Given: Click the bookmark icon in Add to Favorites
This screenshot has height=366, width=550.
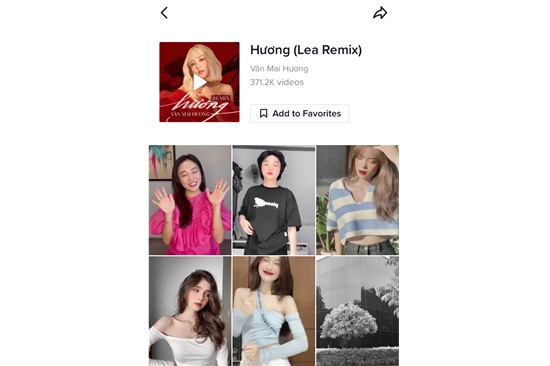Looking at the screenshot, I should [x=263, y=113].
